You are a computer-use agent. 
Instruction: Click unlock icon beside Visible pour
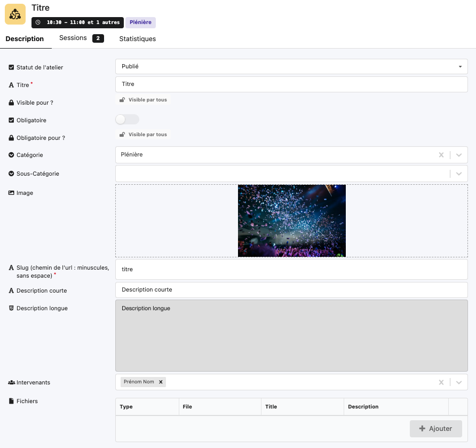122,100
